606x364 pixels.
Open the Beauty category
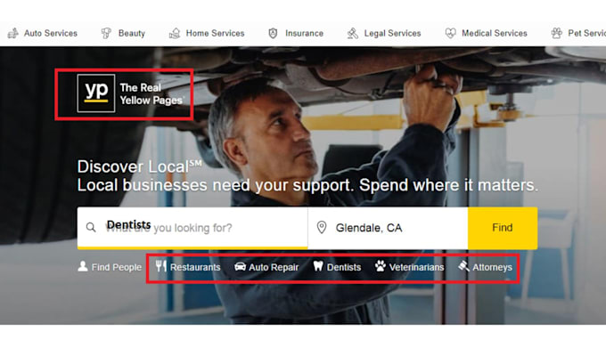pos(131,33)
